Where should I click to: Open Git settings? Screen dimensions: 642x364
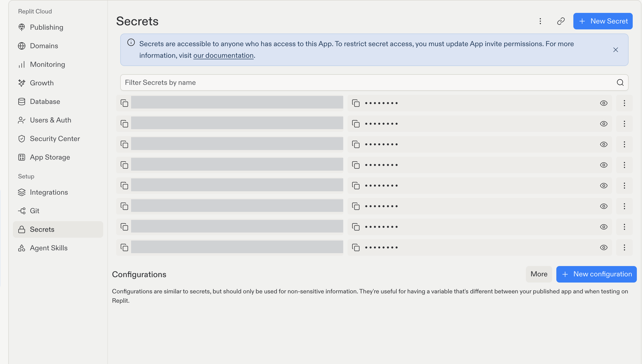tap(58, 211)
